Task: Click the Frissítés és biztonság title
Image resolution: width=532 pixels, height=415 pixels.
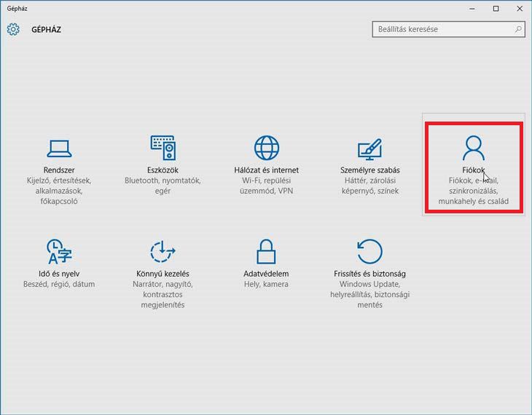Action: (x=369, y=274)
